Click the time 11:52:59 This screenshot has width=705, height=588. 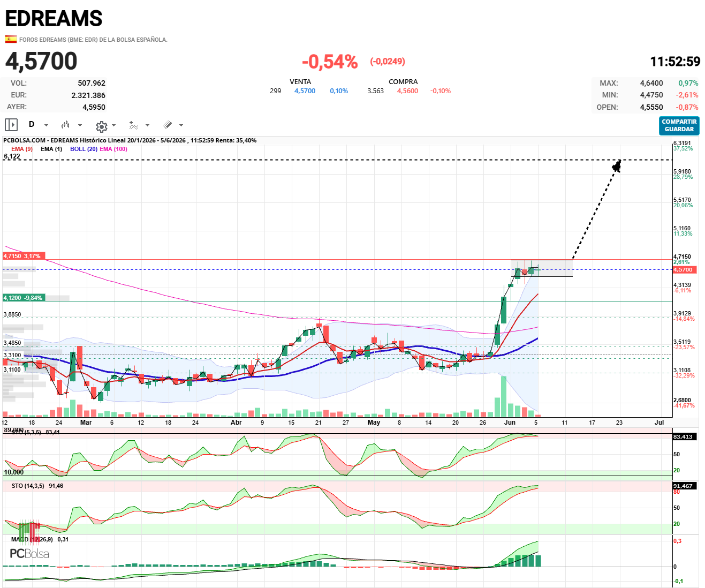tap(675, 62)
